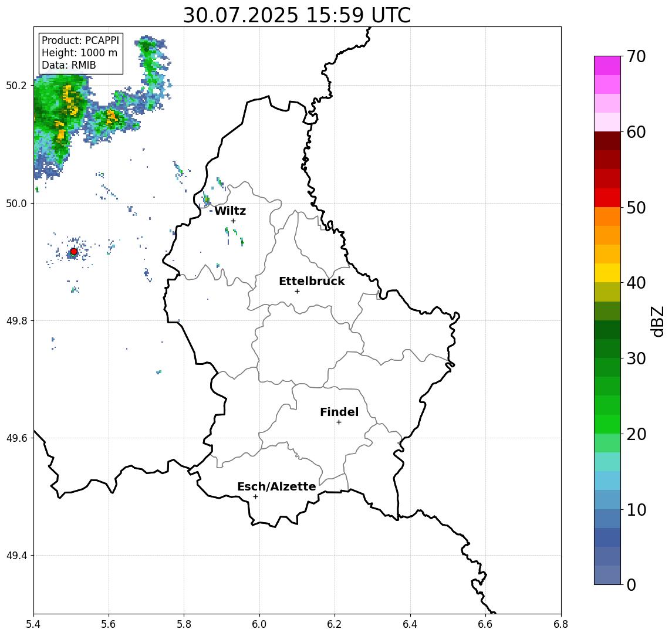Click the bottom swatch just above 0 dBZ
672x636 pixels.
(607, 575)
